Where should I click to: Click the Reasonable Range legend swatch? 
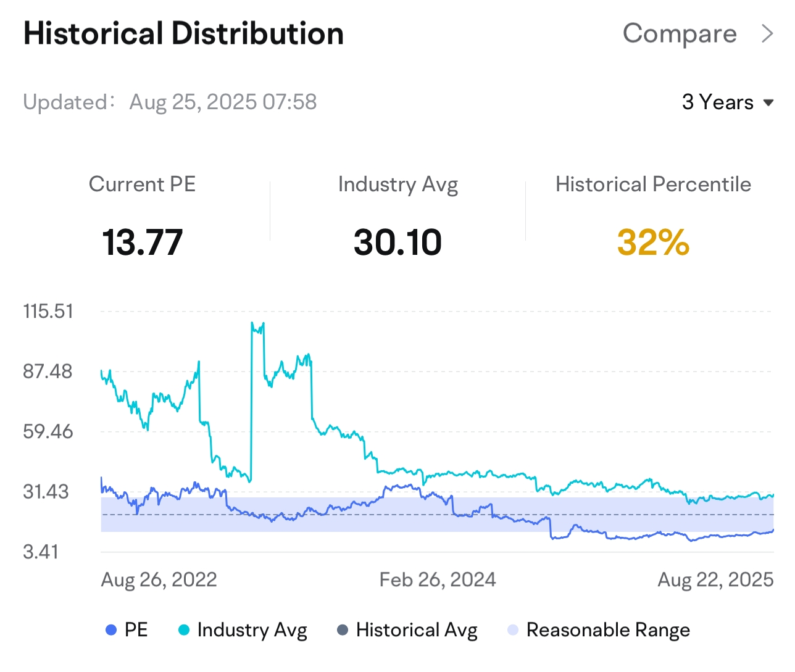pyautogui.click(x=512, y=630)
